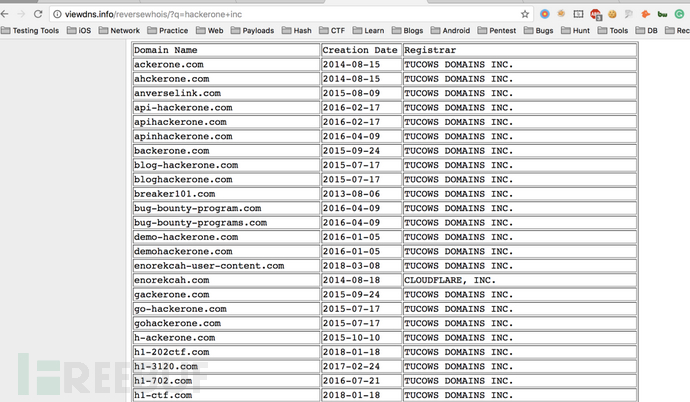Open the Network bookmark folder

click(119, 30)
